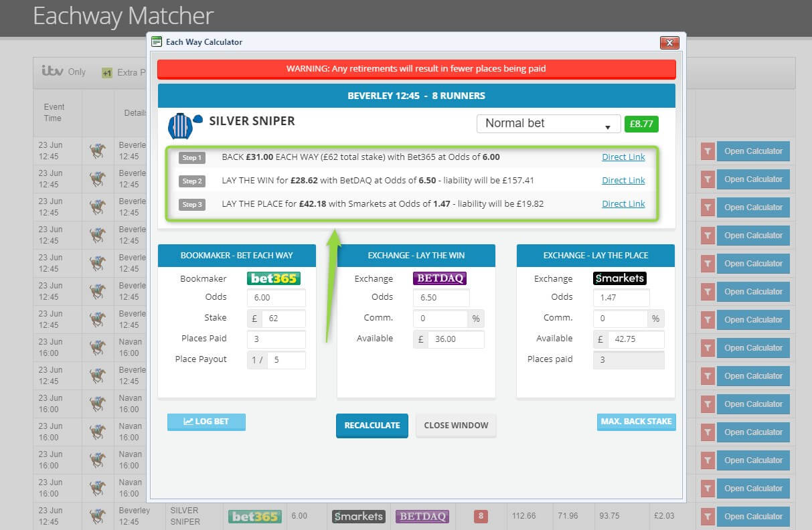Click the red retirements WARNING banner
This screenshot has width=812, height=530.
click(416, 69)
